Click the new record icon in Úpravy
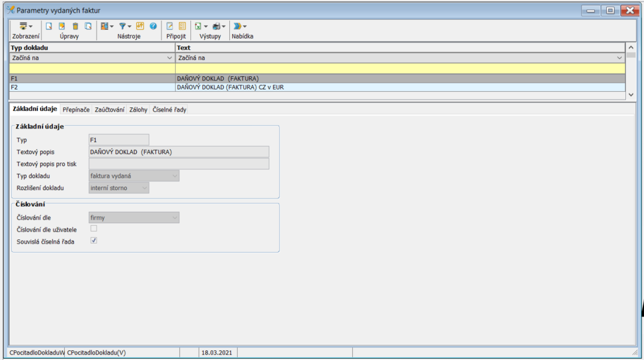Viewport: 644px width, 360px height. coord(49,26)
